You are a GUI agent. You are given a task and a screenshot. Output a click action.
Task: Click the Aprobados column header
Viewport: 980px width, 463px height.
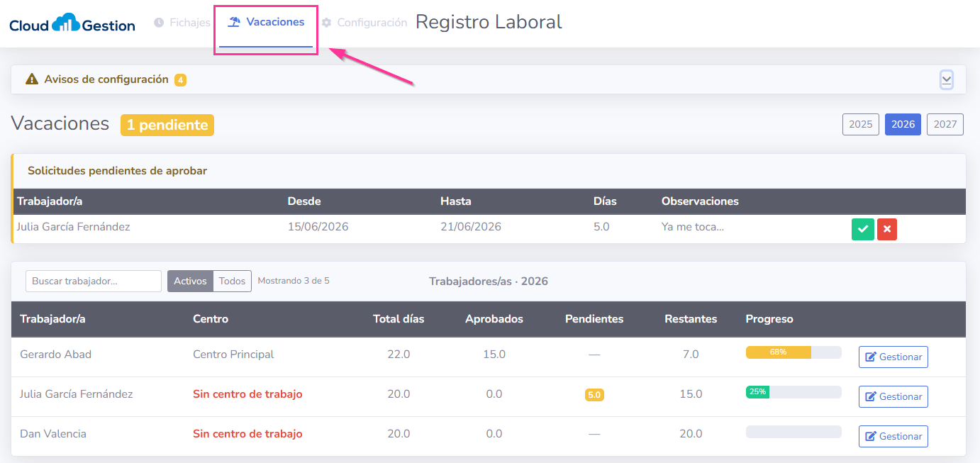pos(494,319)
